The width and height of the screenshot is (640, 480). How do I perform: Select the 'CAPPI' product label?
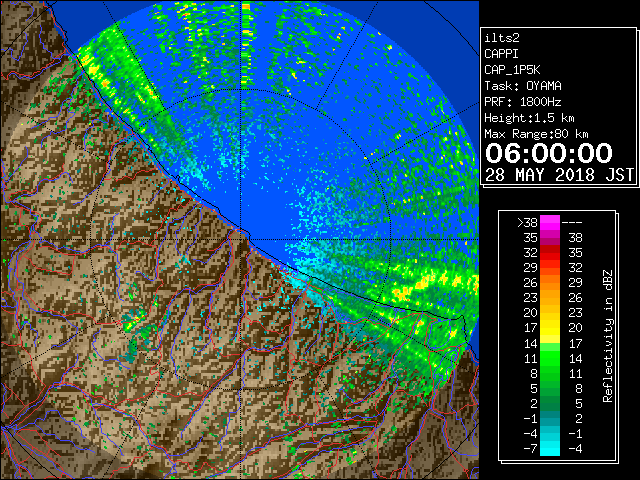[501, 54]
